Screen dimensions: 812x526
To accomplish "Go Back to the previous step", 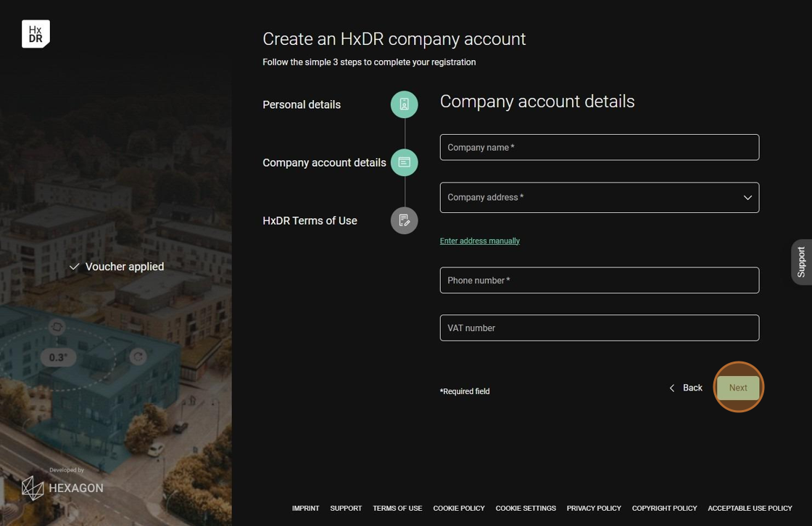I will tap(686, 388).
